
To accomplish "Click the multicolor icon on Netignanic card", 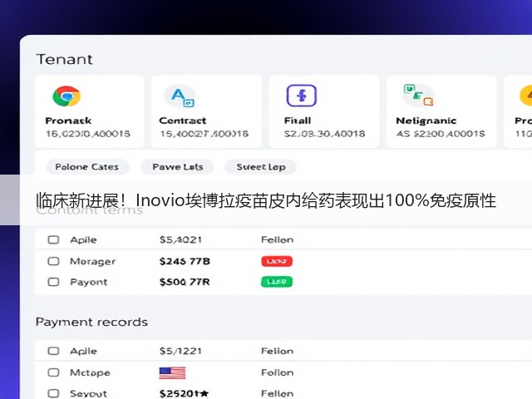I will (x=418, y=95).
